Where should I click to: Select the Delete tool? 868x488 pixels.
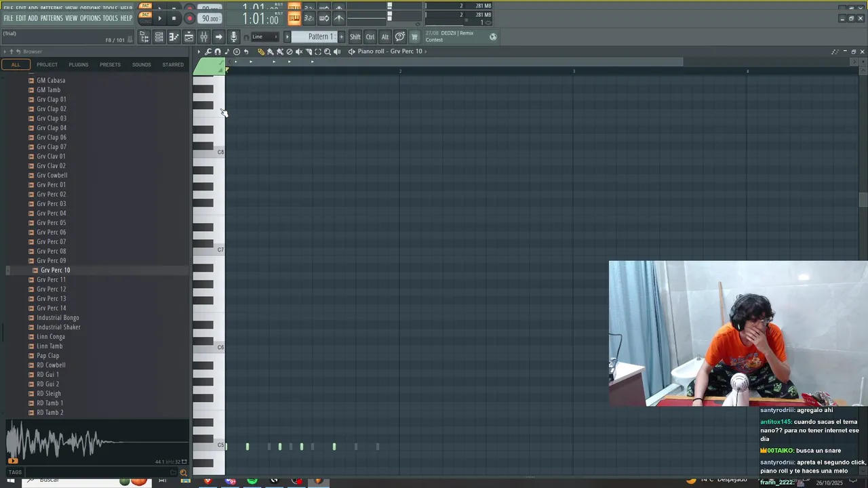[x=290, y=52]
